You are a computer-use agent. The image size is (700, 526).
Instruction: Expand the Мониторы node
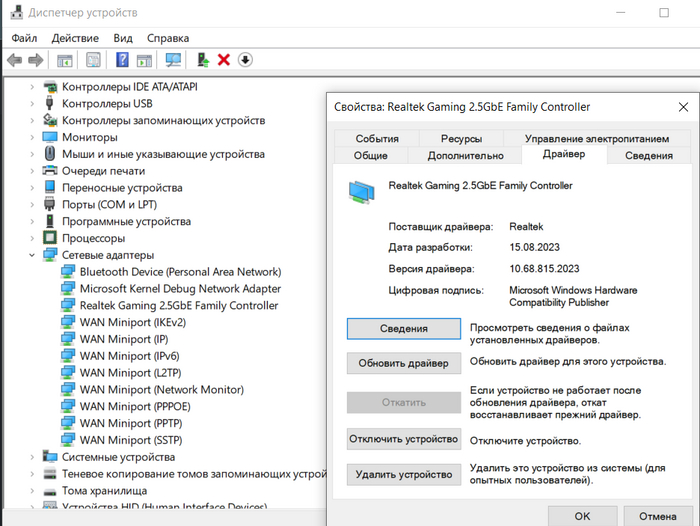tap(32, 137)
